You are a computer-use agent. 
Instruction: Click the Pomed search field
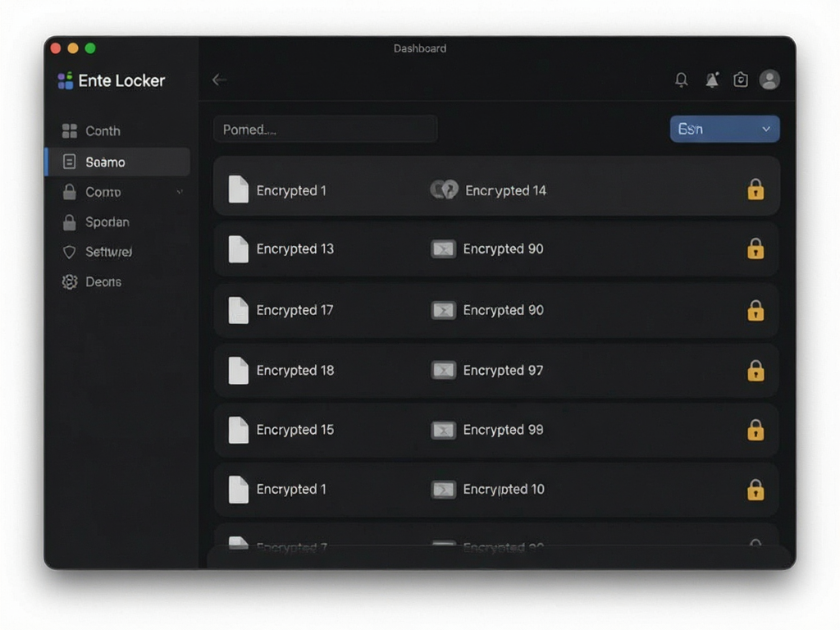pos(325,129)
